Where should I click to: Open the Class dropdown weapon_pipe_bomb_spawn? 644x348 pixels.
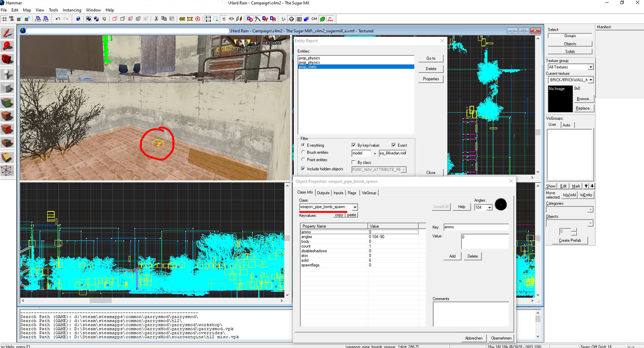click(x=355, y=207)
